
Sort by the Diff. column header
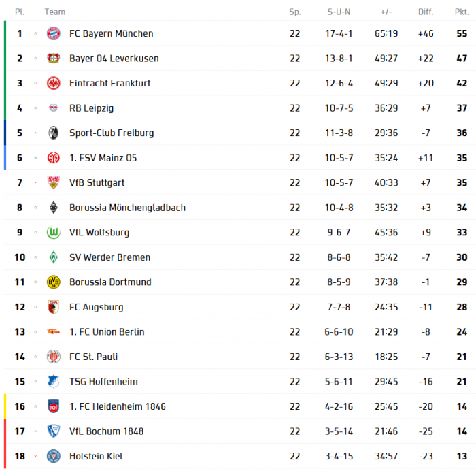pyautogui.click(x=426, y=12)
